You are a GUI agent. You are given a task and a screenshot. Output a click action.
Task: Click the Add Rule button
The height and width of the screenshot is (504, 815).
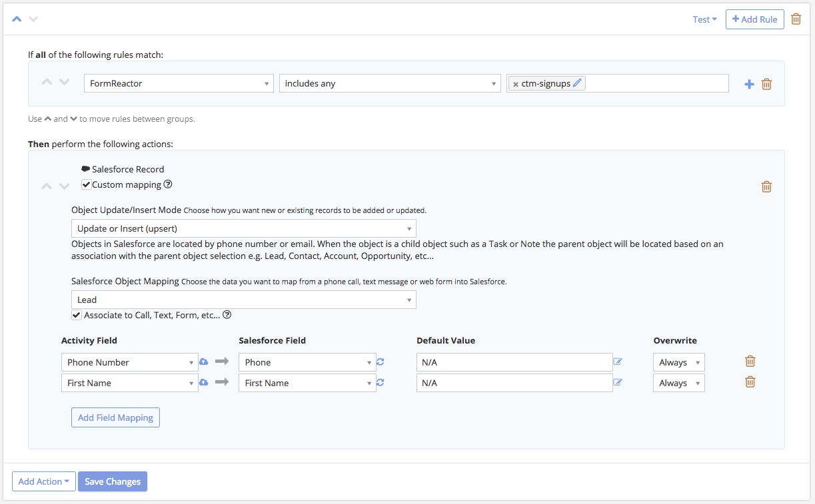[x=754, y=19]
